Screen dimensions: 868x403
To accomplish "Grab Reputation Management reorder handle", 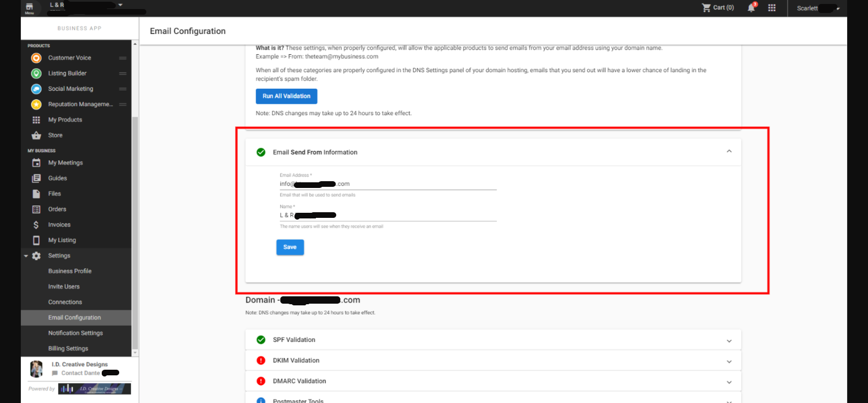I will tap(122, 104).
